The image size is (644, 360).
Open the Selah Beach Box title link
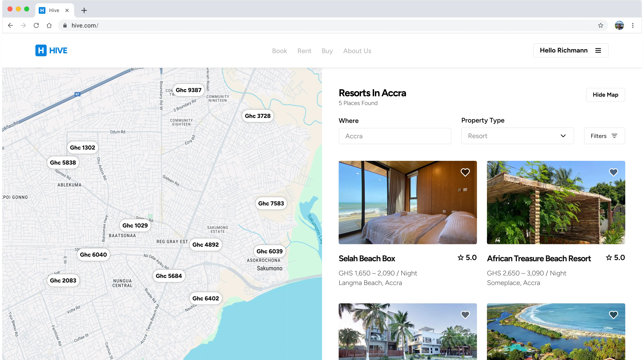point(367,258)
